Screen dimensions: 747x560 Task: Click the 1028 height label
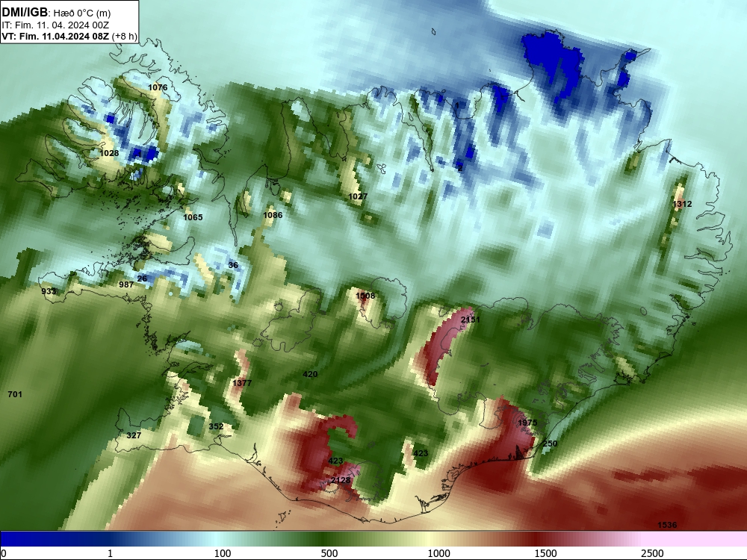(x=109, y=153)
